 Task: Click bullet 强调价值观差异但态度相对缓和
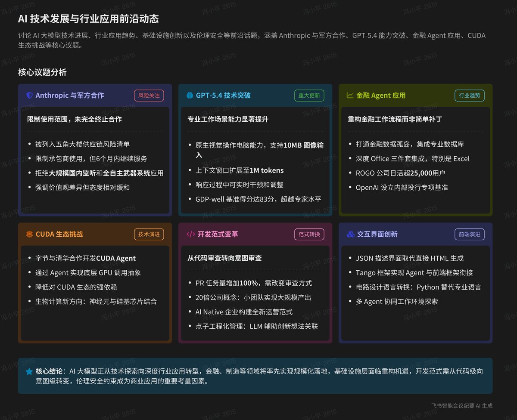(x=82, y=188)
